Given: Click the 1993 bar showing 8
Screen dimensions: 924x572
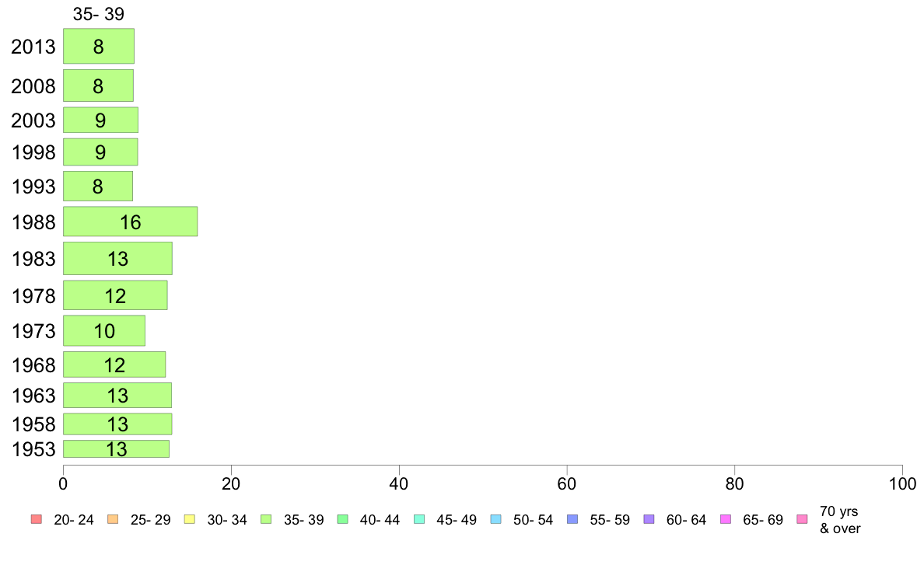Looking at the screenshot, I should 98,187.
